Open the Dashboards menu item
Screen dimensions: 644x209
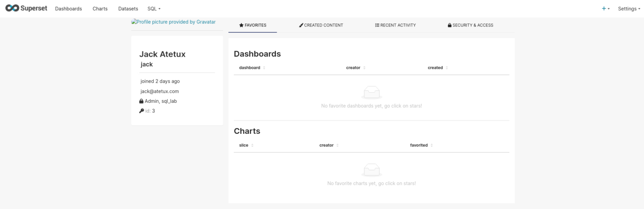point(68,8)
